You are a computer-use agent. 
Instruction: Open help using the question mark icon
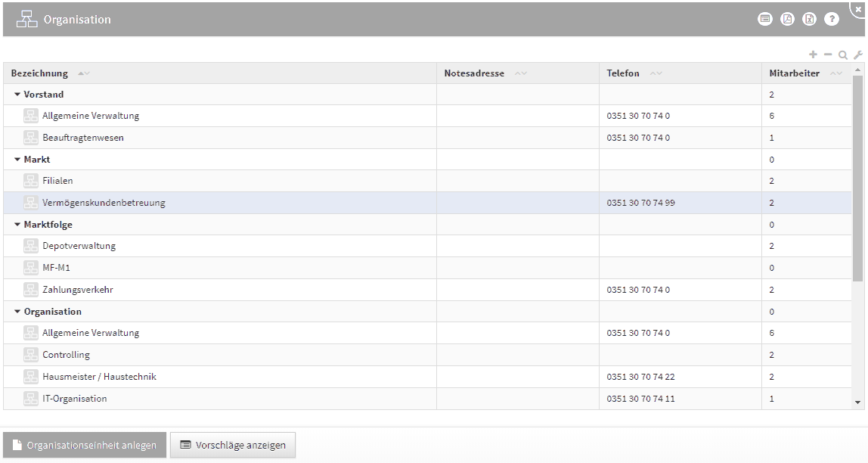tap(832, 19)
